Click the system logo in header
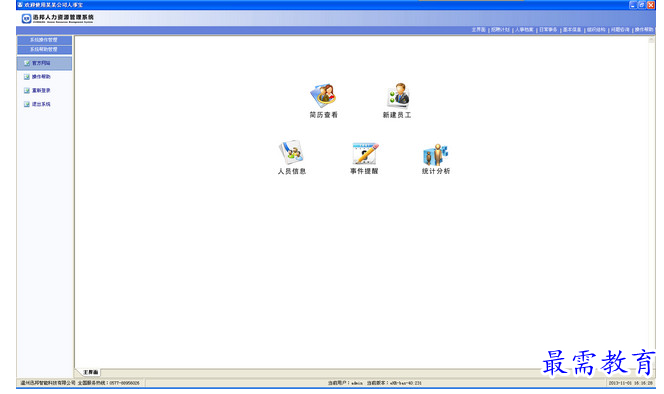This screenshot has width=664, height=394. [26, 18]
